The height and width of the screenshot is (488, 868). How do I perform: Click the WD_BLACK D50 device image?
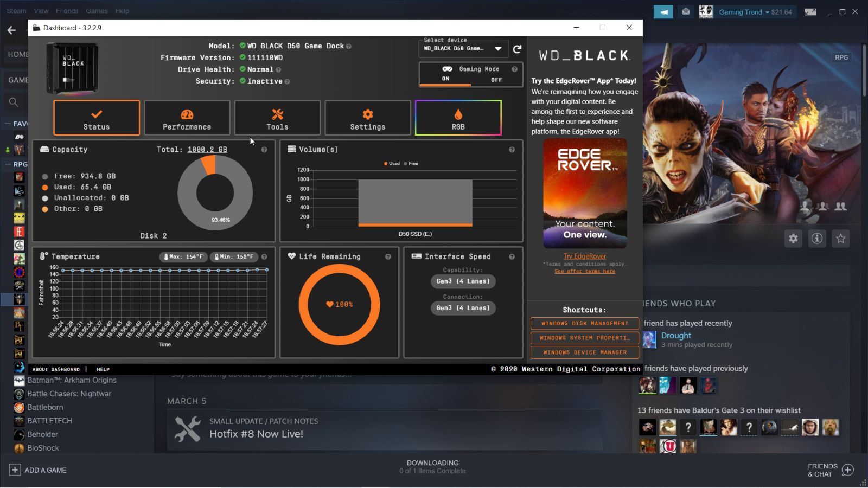pos(73,69)
